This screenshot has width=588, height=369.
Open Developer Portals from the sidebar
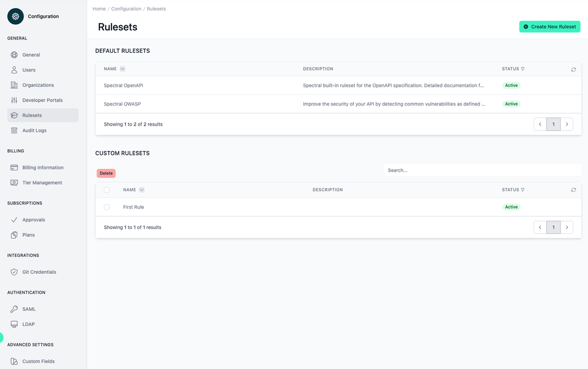[x=42, y=100]
